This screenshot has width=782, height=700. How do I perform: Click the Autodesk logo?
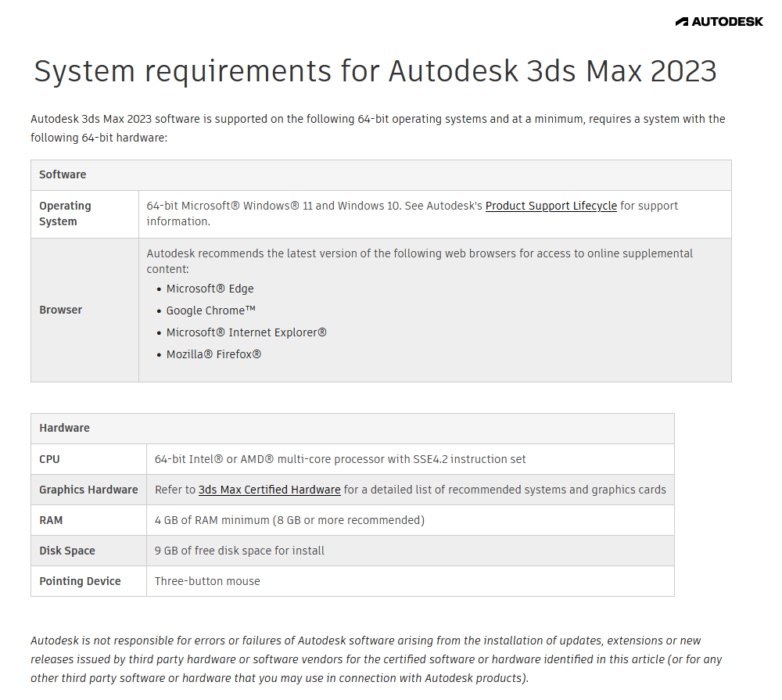click(719, 21)
